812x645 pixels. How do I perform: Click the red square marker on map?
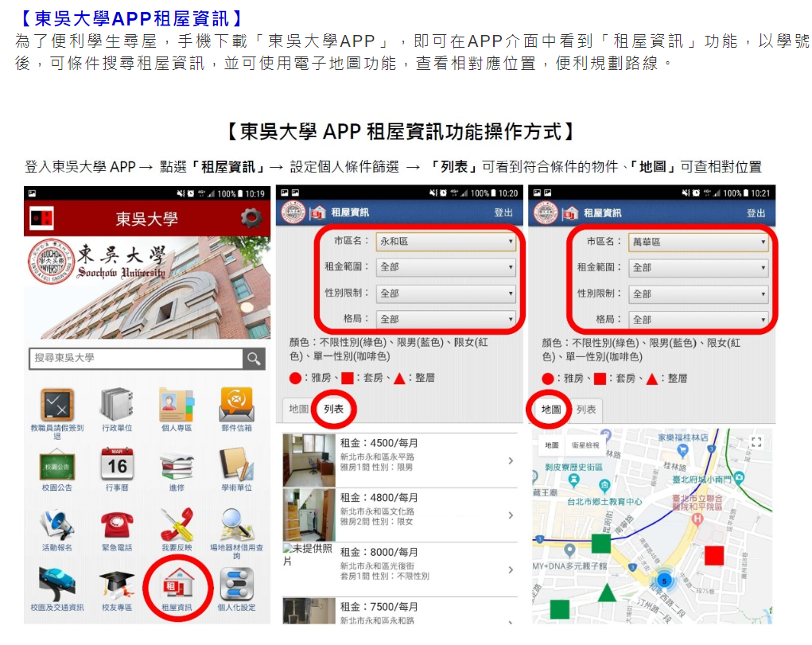coord(714,555)
